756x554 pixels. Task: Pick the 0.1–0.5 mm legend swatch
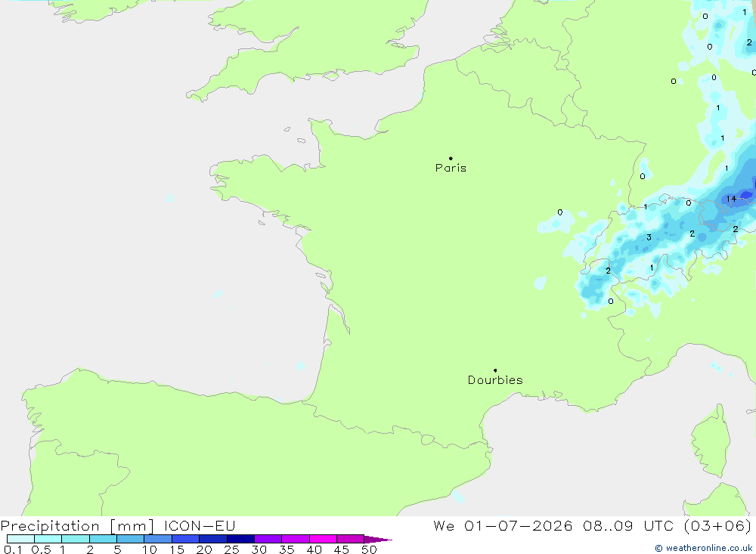pyautogui.click(x=20, y=539)
